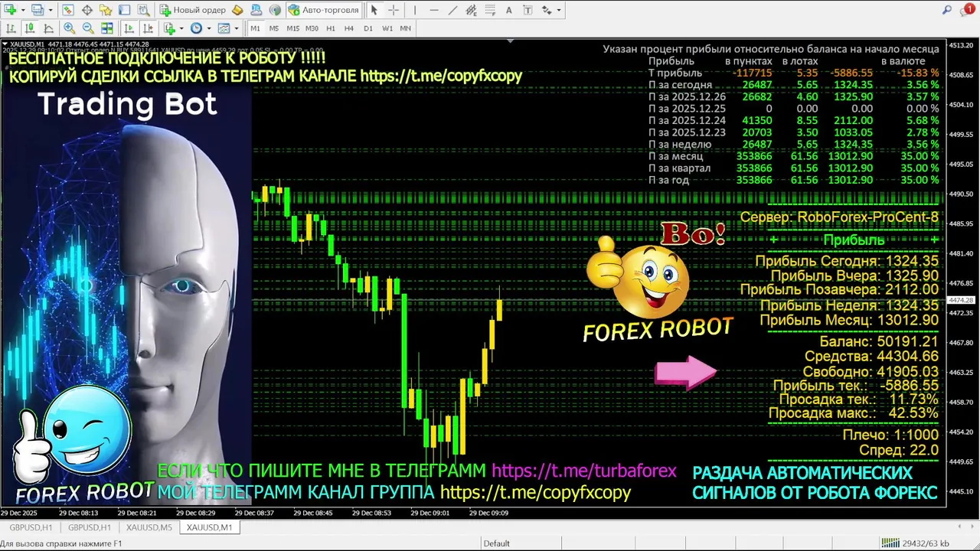This screenshot has height=551, width=980.
Task: Click the Баланс: 50191.21 text
Action: click(x=879, y=341)
